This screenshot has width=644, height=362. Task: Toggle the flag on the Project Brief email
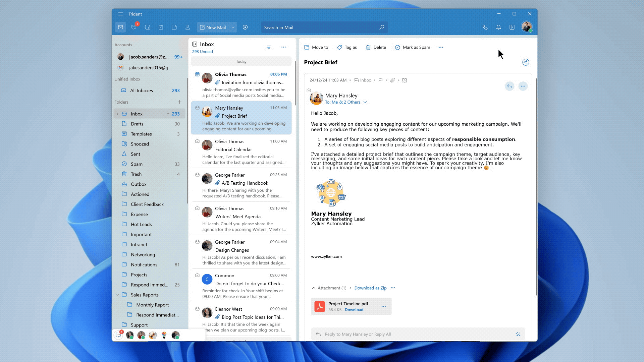coord(380,80)
